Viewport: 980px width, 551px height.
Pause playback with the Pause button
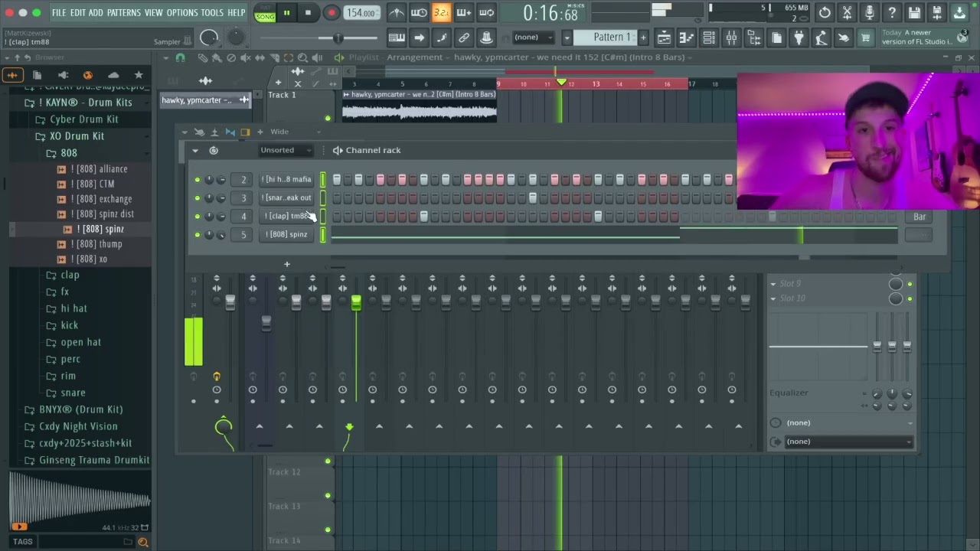(x=286, y=12)
